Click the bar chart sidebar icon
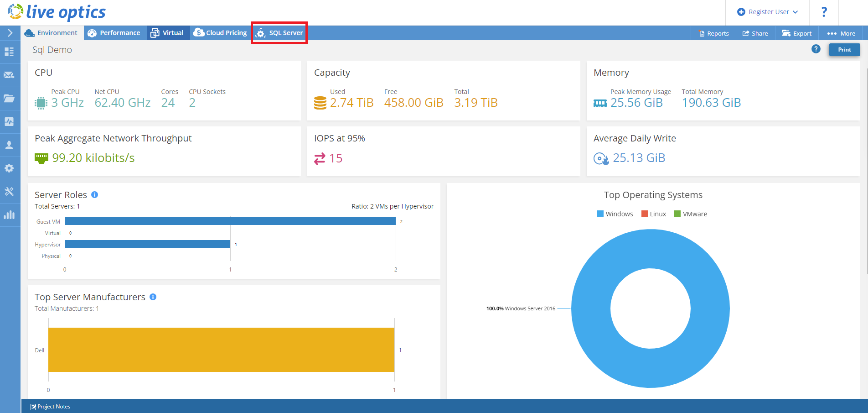This screenshot has width=868, height=413. 9,215
